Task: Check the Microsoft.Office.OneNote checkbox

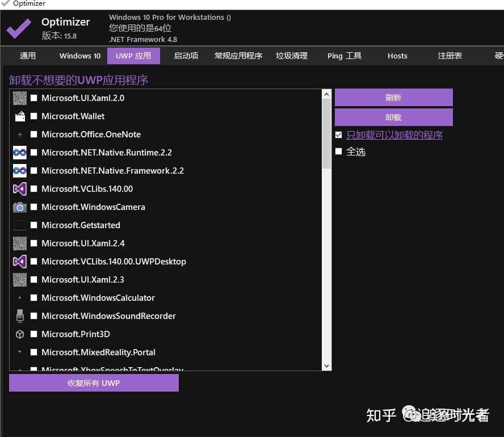Action: pos(33,135)
